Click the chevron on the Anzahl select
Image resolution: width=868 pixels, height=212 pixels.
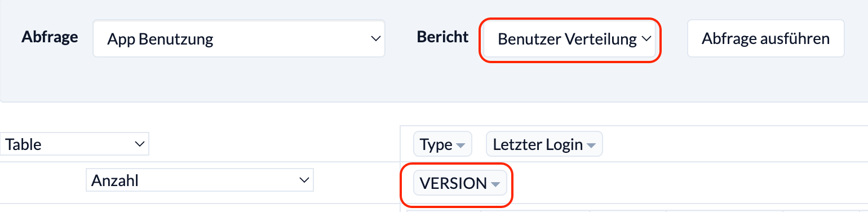point(304,180)
